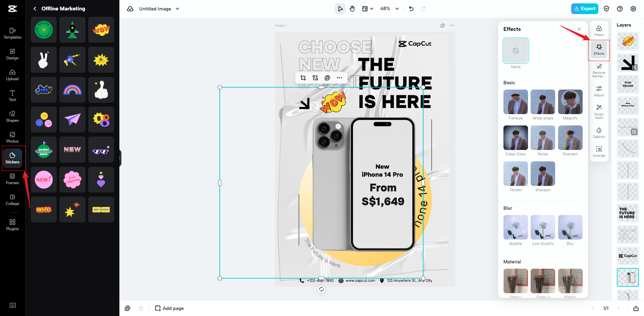Redo the last action
This screenshot has height=316, width=644.
(x=424, y=9)
